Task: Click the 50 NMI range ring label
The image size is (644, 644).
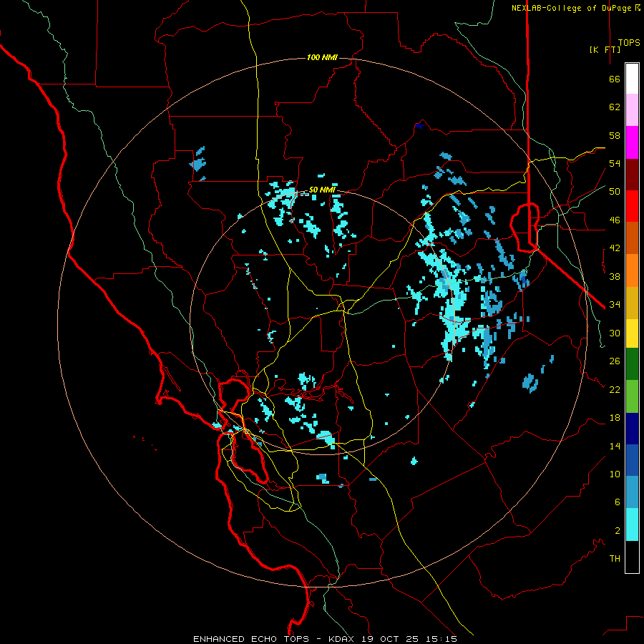Action: pyautogui.click(x=322, y=190)
